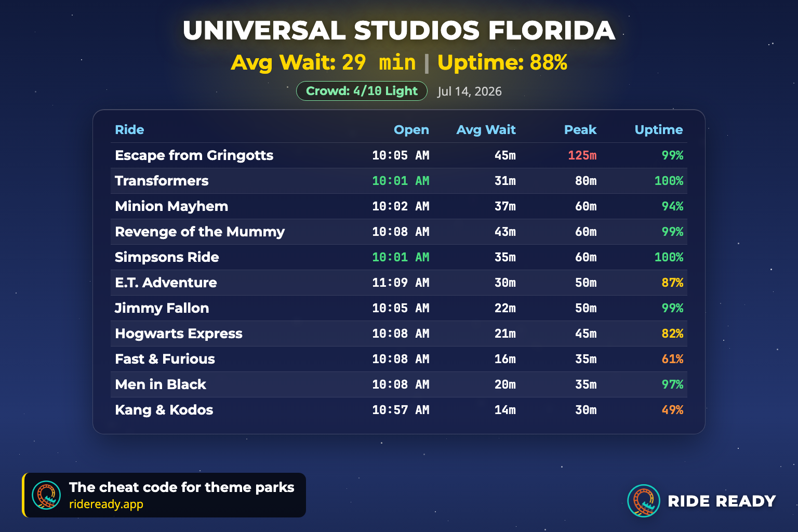Select the Uptime column header
The width and height of the screenshot is (798, 532).
coord(659,130)
